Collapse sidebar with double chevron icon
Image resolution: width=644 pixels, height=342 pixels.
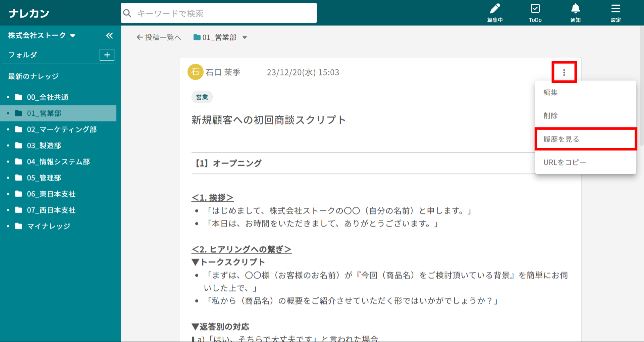[109, 36]
